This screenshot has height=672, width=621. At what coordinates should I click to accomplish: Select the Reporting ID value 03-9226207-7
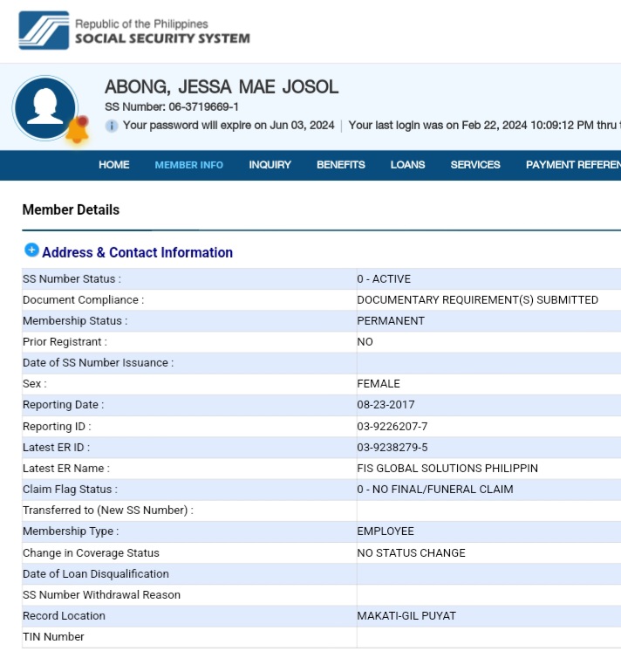[392, 427]
